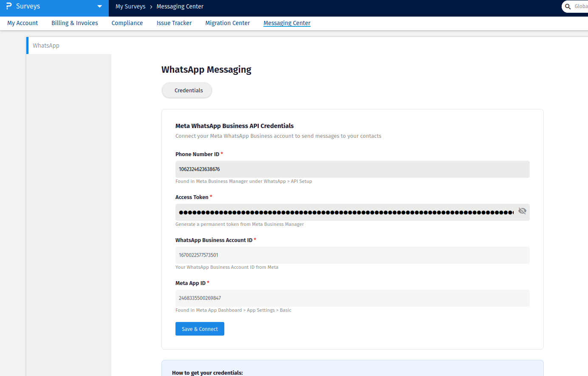Open My Surveys breadcrumb link
The height and width of the screenshot is (376, 588).
130,6
